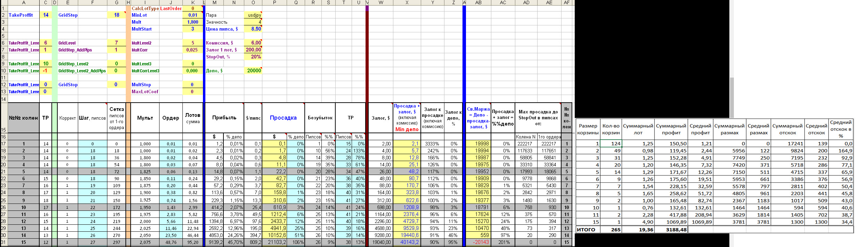This screenshot has height=247, width=868.
Task: Click the Цена пипса value 8,50
Action: 253,29
